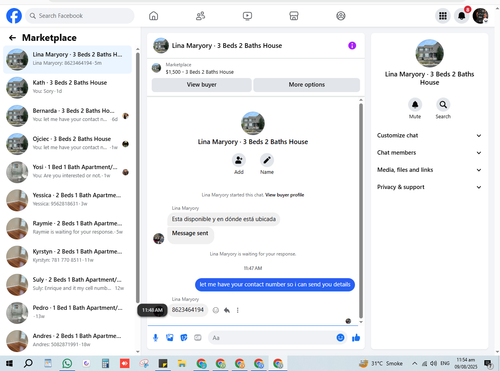Open the Kyrstyn conversation
Screen dimensions: 500x371
(67, 257)
